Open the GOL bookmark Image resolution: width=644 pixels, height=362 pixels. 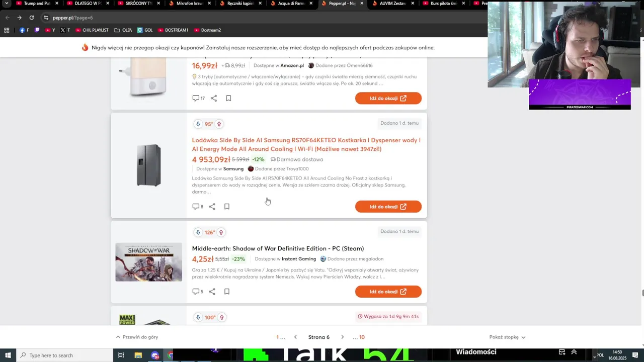click(x=145, y=30)
